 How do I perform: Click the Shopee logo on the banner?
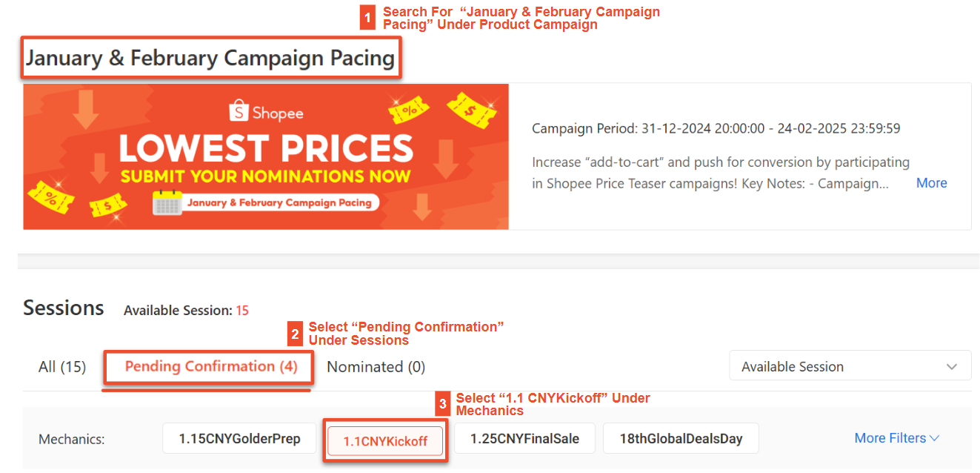[x=265, y=113]
